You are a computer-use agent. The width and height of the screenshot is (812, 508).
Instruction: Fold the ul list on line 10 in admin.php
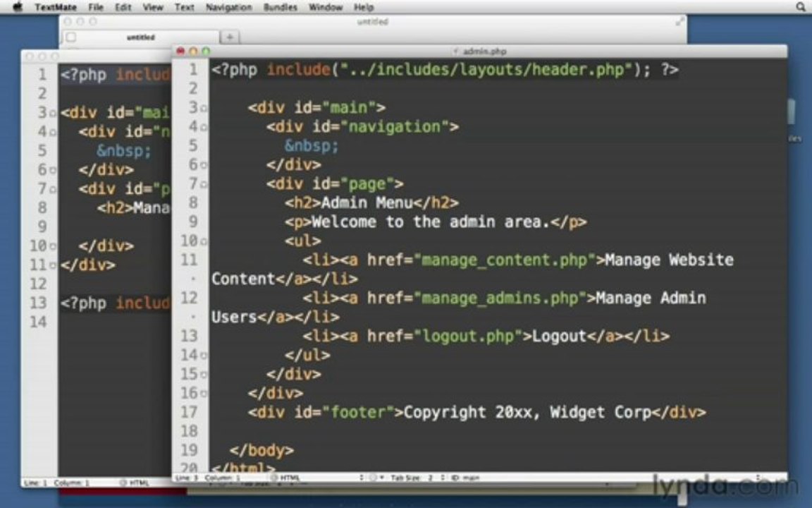[204, 241]
